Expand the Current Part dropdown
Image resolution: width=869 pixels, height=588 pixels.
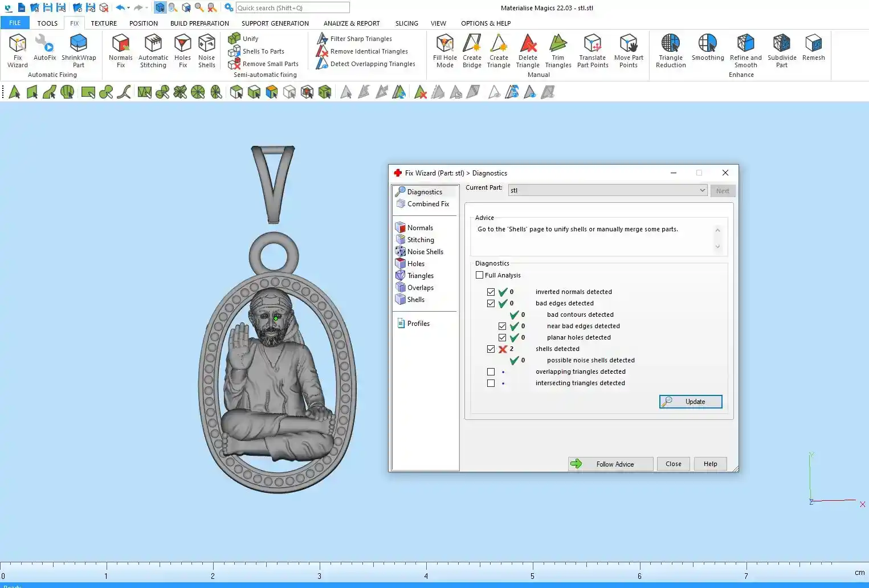[x=702, y=190]
